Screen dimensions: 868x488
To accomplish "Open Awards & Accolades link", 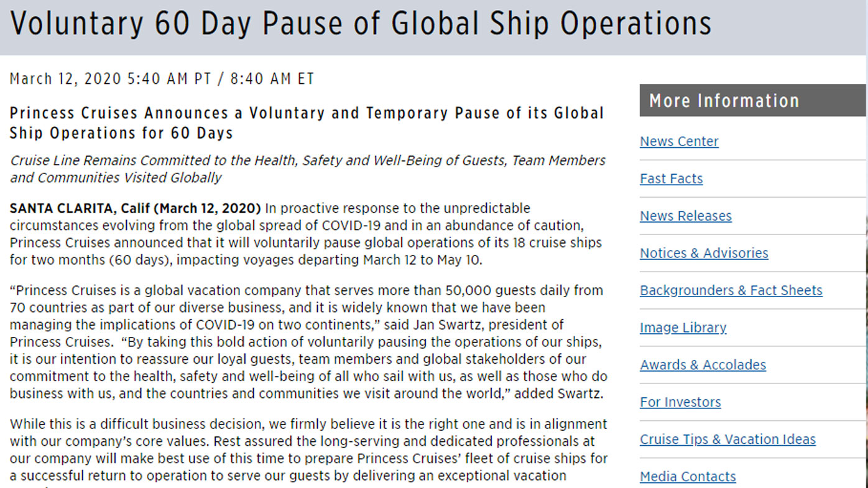I will click(x=703, y=366).
